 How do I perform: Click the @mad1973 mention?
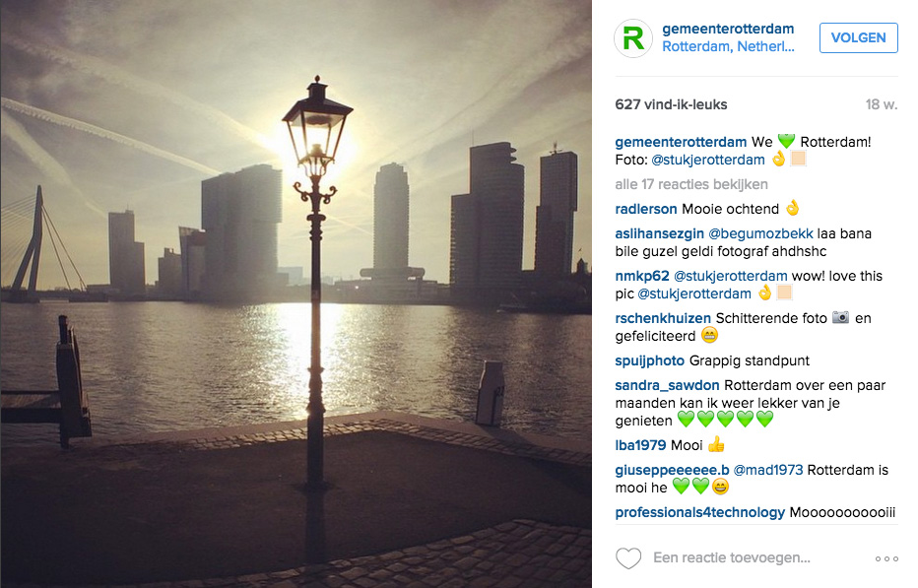click(x=768, y=470)
